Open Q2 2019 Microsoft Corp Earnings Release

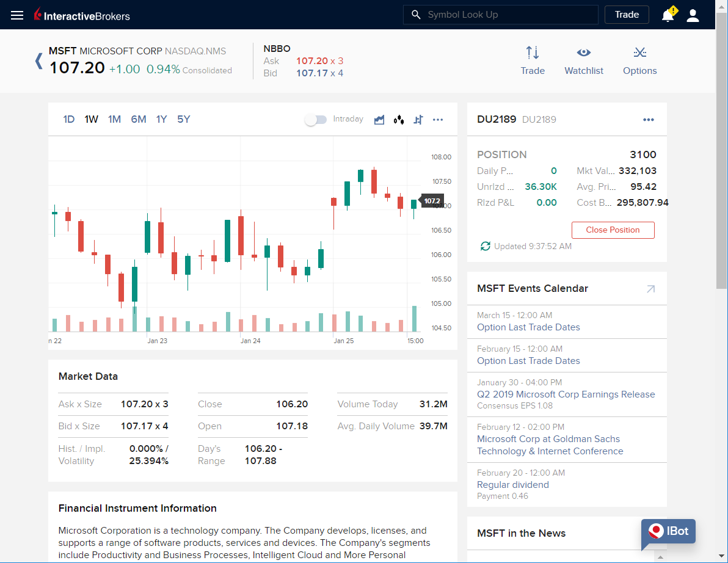point(566,394)
